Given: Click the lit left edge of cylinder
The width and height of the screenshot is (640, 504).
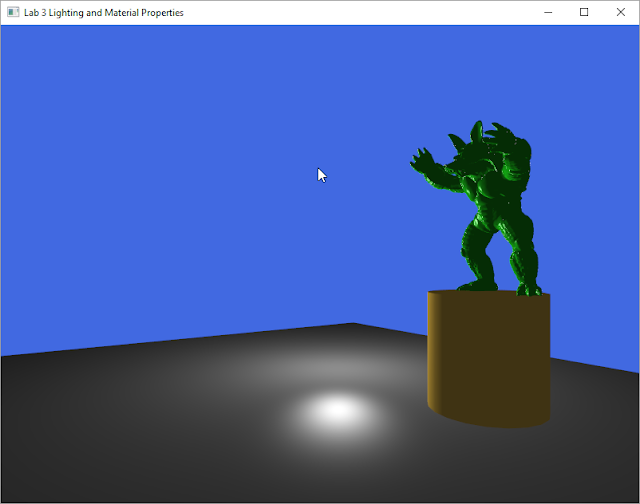Looking at the screenshot, I should coord(432,351).
